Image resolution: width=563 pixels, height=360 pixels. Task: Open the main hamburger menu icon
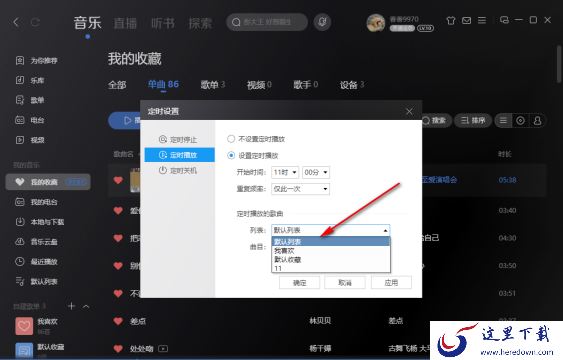(x=482, y=20)
